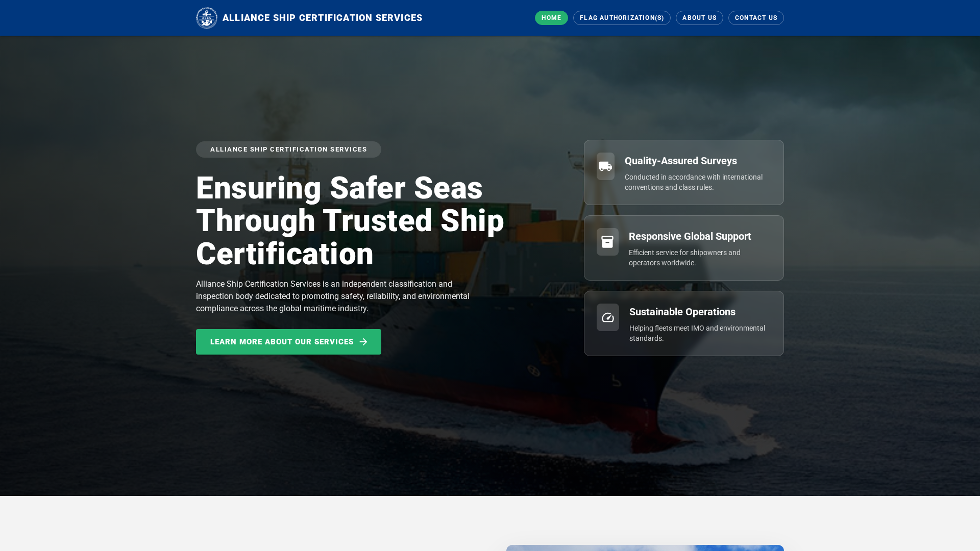This screenshot has width=980, height=551.
Task: Click text 'Conducted in accordance with international conventions'
Action: [694, 182]
